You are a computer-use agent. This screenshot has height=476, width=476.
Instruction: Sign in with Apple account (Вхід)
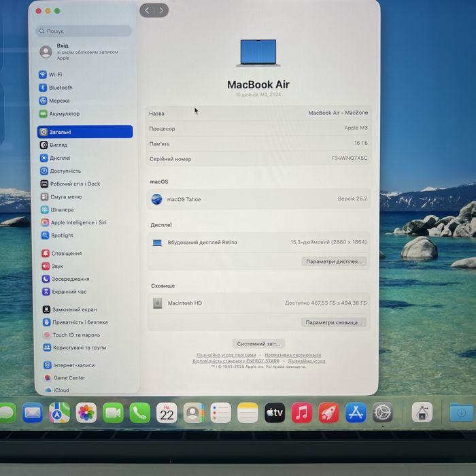tap(80, 52)
